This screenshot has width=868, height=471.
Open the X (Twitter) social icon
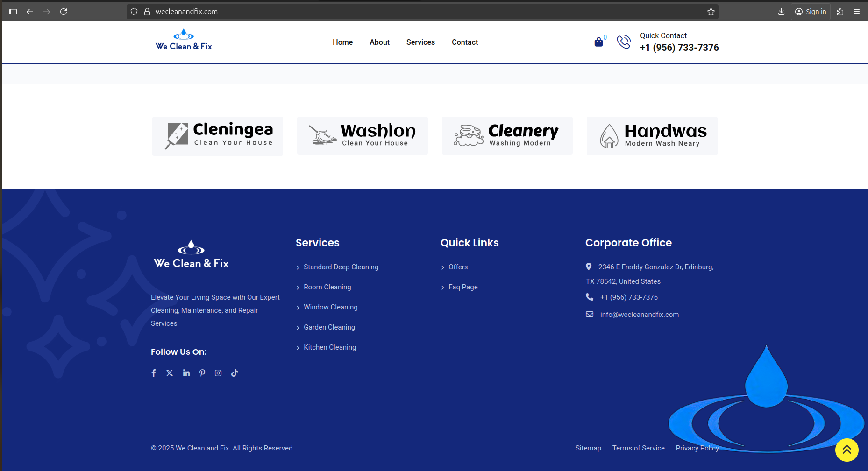[170, 373]
